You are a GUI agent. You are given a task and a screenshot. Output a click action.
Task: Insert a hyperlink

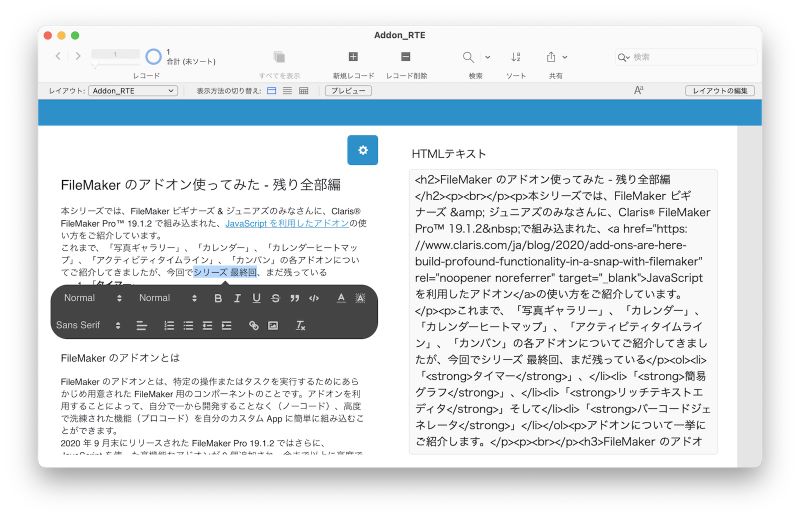click(x=254, y=326)
